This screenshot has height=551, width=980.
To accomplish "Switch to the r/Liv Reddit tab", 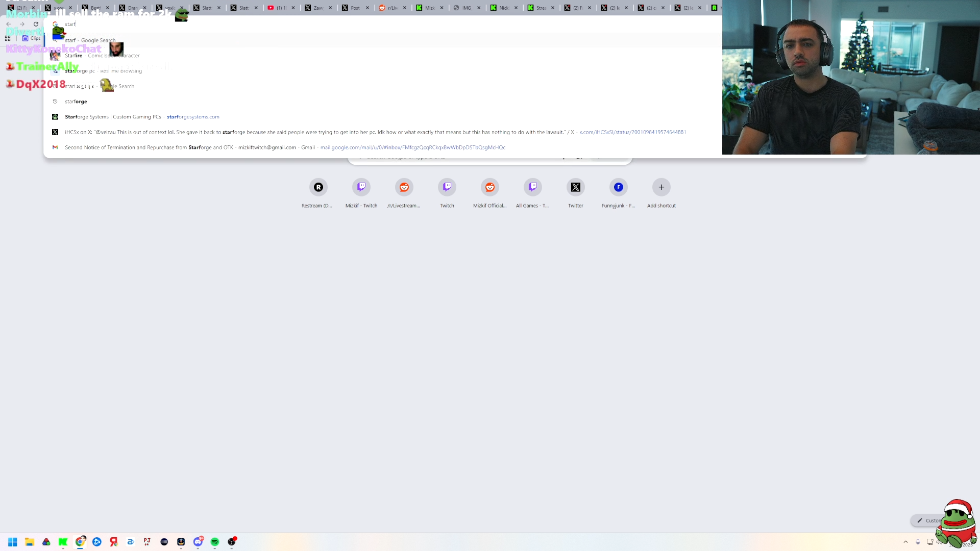I will (390, 8).
